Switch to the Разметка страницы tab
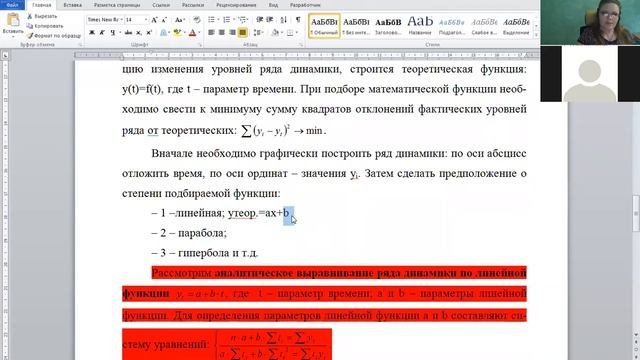Image resolution: width=640 pixels, height=360 pixels. [x=117, y=5]
